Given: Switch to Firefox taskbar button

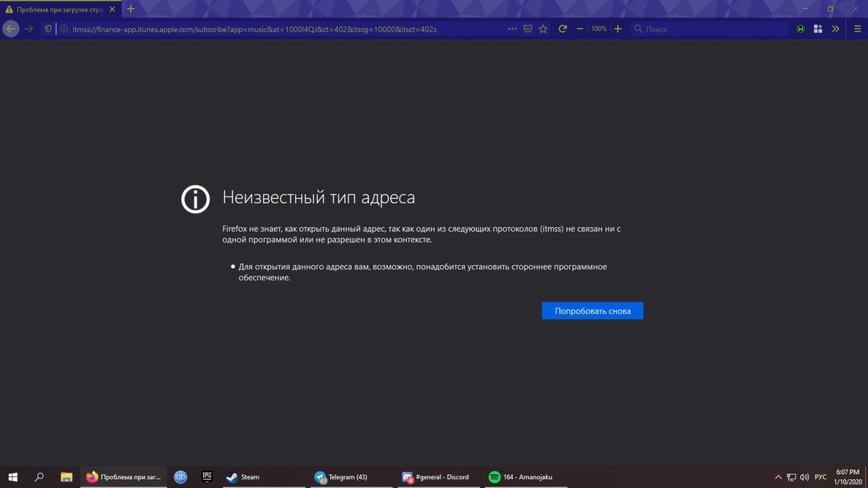Looking at the screenshot, I should (123, 477).
